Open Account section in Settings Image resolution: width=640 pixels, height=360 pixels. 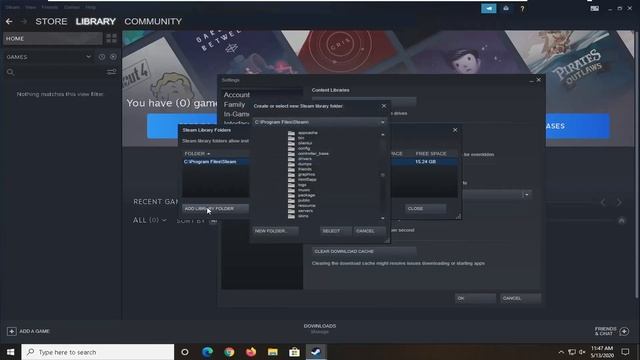point(236,95)
